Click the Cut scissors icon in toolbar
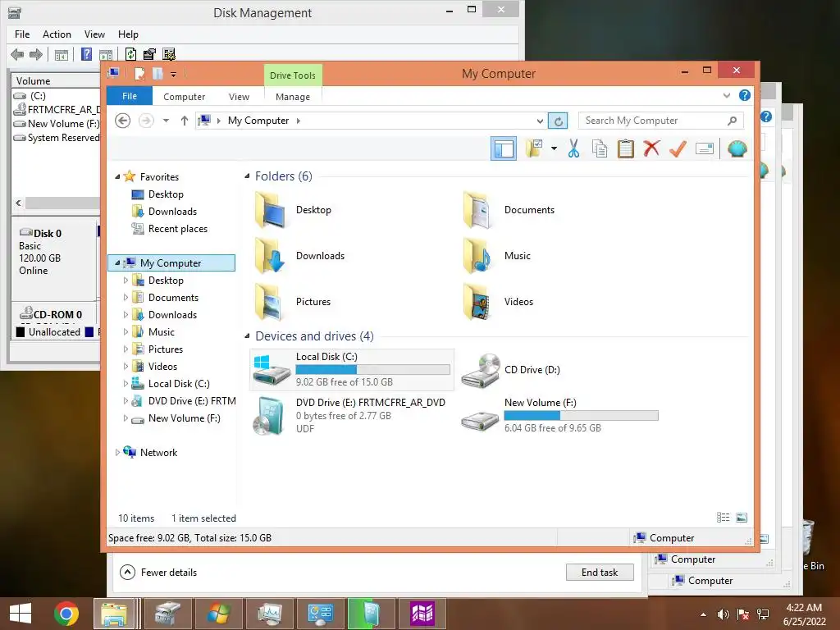840x630 pixels. 573,149
